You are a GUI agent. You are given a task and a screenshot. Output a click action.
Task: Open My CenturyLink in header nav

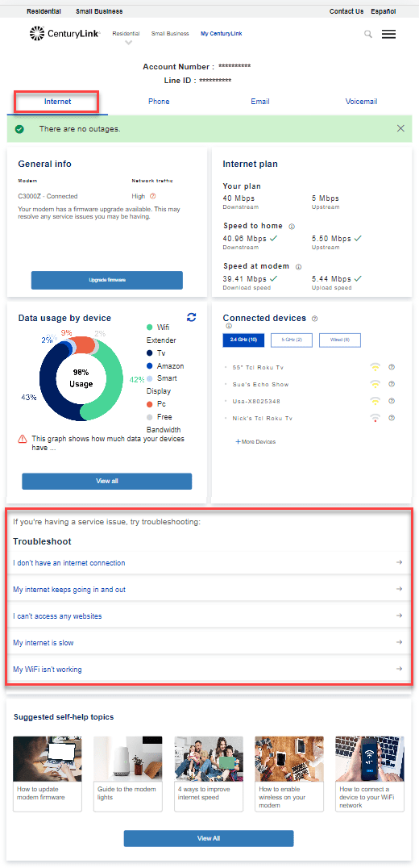click(x=221, y=34)
